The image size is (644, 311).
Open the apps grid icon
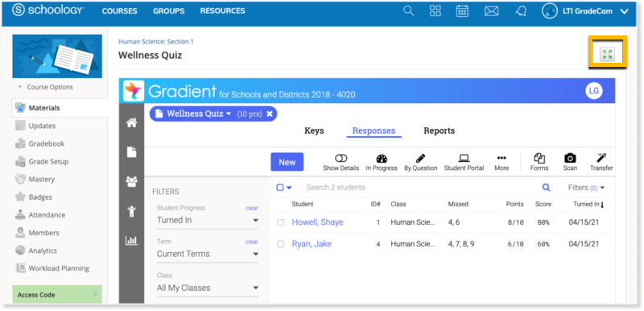pyautogui.click(x=436, y=10)
